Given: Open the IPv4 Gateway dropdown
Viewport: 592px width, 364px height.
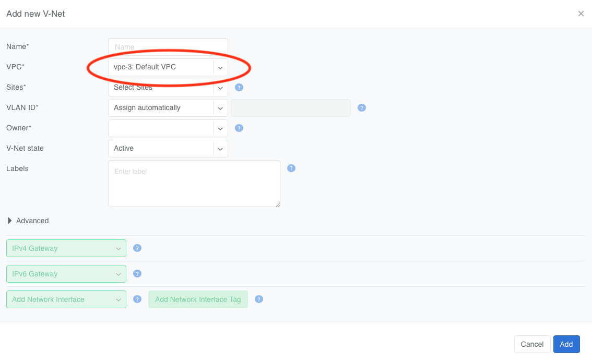Looking at the screenshot, I should tap(66, 248).
